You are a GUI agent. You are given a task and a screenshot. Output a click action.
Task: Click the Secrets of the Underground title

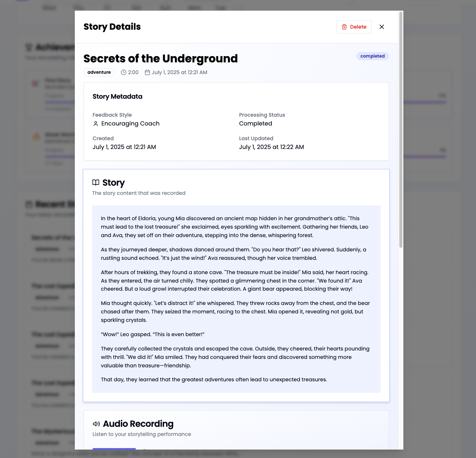161,58
